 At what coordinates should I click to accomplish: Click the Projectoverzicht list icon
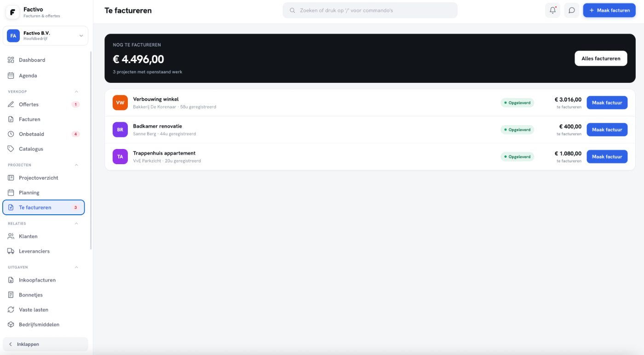coord(11,177)
